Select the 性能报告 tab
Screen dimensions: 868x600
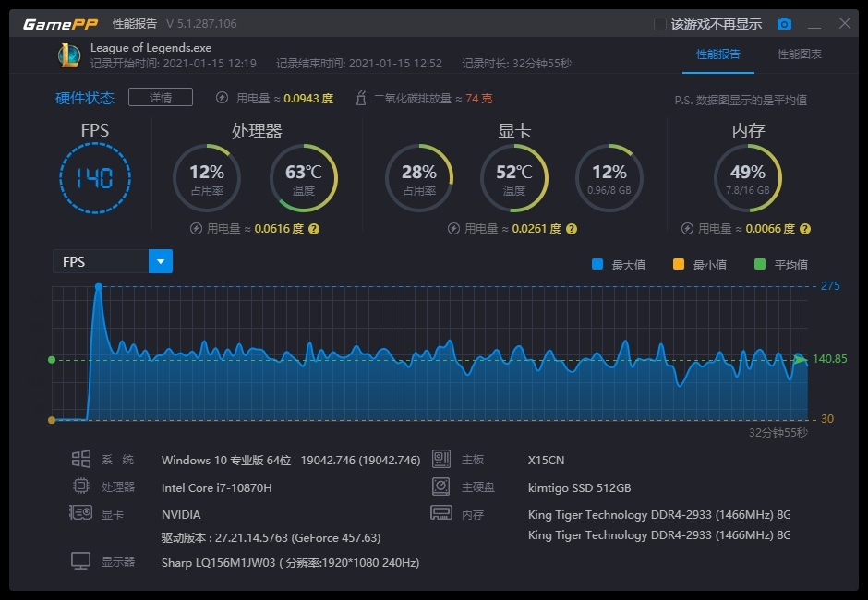718,54
